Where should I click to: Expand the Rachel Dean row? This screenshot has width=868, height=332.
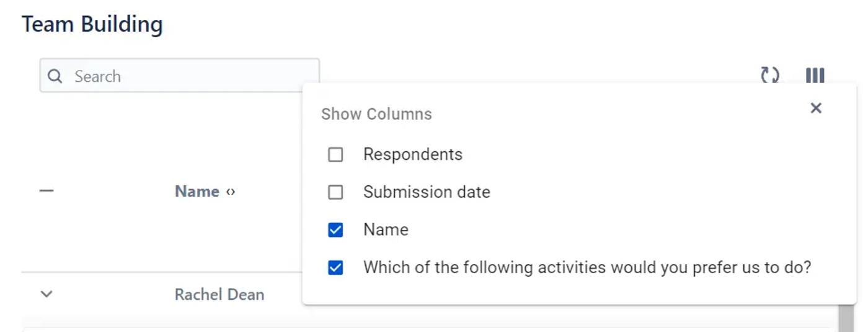46,294
